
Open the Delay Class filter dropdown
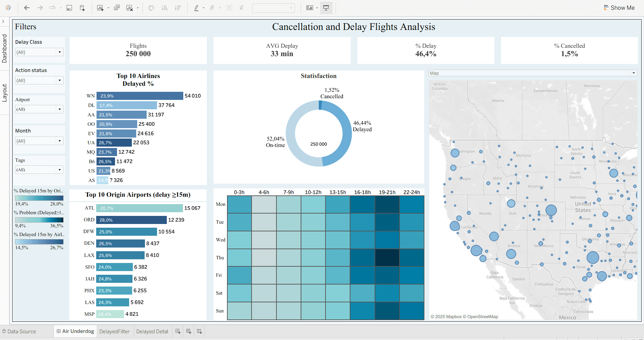pyautogui.click(x=60, y=52)
